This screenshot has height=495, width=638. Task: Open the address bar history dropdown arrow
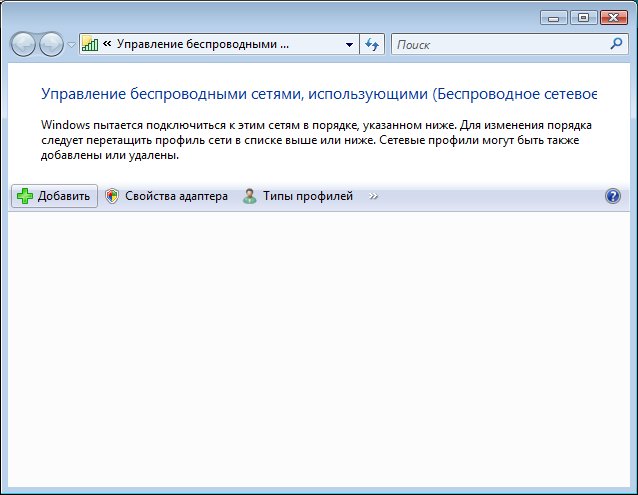tap(349, 44)
